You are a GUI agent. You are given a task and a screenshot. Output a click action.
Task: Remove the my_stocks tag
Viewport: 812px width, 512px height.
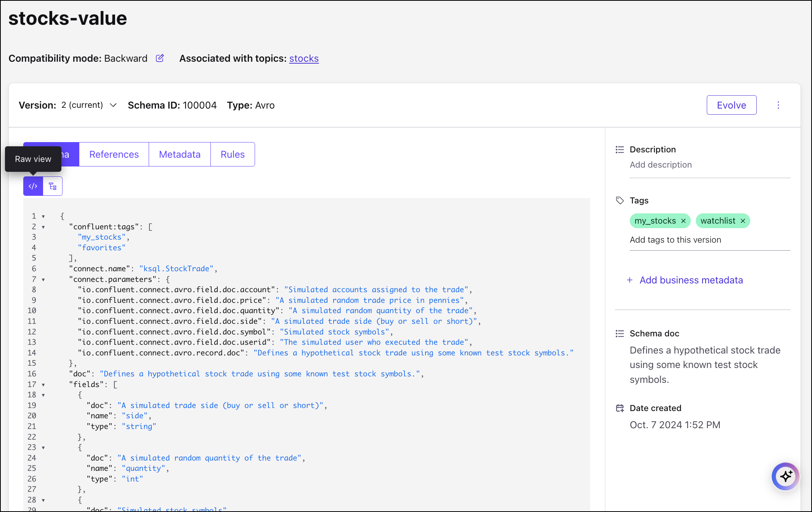(x=684, y=221)
